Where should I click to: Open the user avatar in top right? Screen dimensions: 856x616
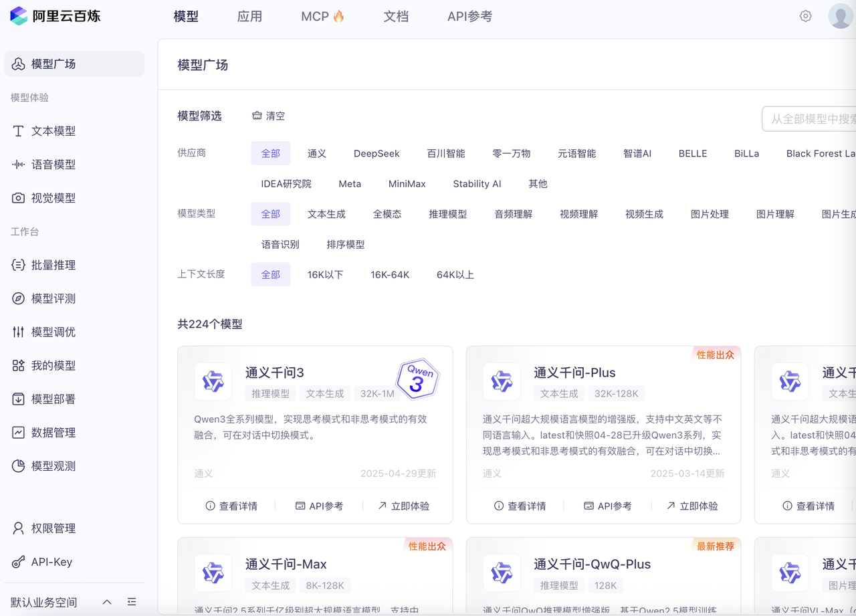(840, 16)
